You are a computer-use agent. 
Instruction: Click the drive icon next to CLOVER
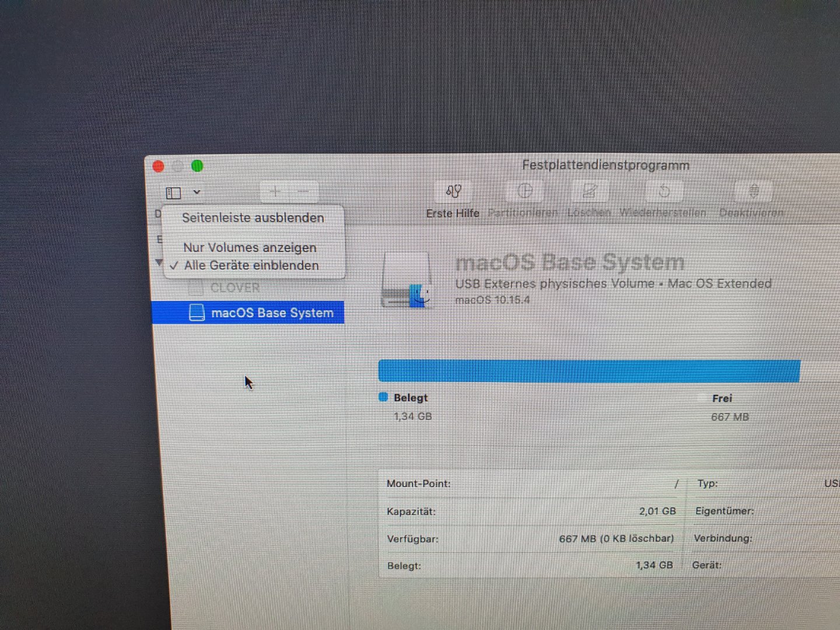pyautogui.click(x=196, y=288)
